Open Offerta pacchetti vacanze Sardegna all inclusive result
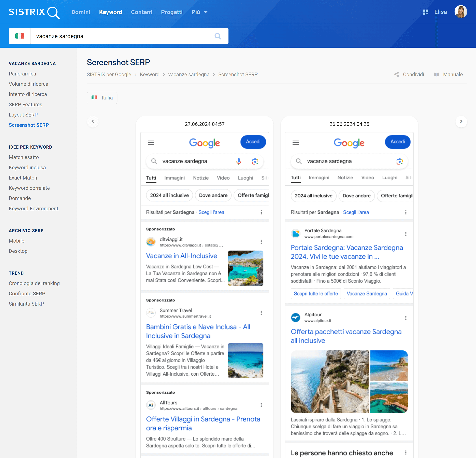Screen dimensions: 476x458 tap(346, 336)
